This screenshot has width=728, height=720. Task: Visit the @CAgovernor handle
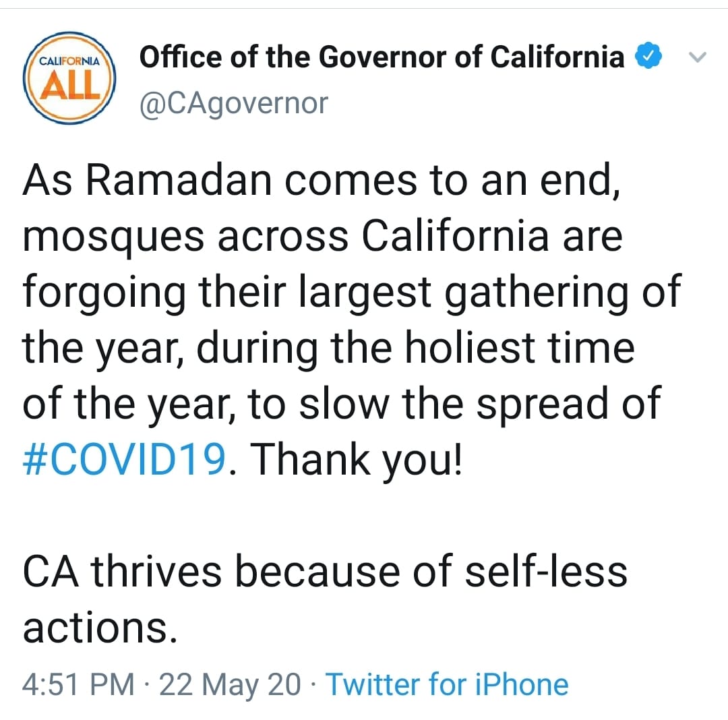[233, 104]
